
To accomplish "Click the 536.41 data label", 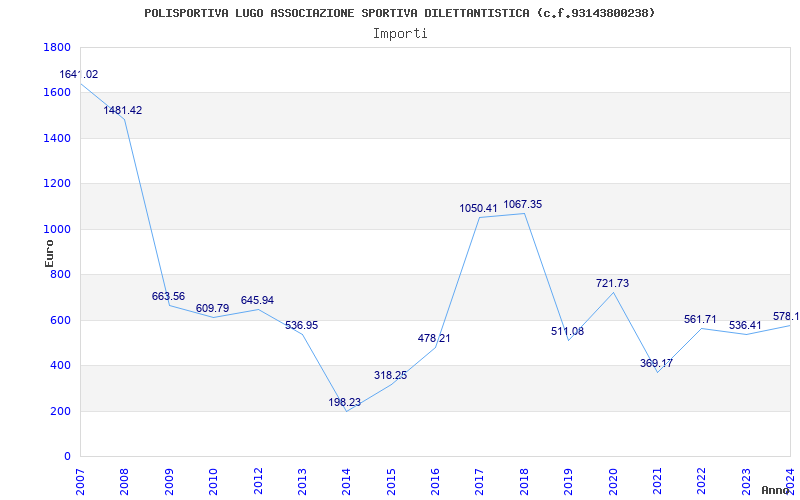I will pyautogui.click(x=745, y=326).
